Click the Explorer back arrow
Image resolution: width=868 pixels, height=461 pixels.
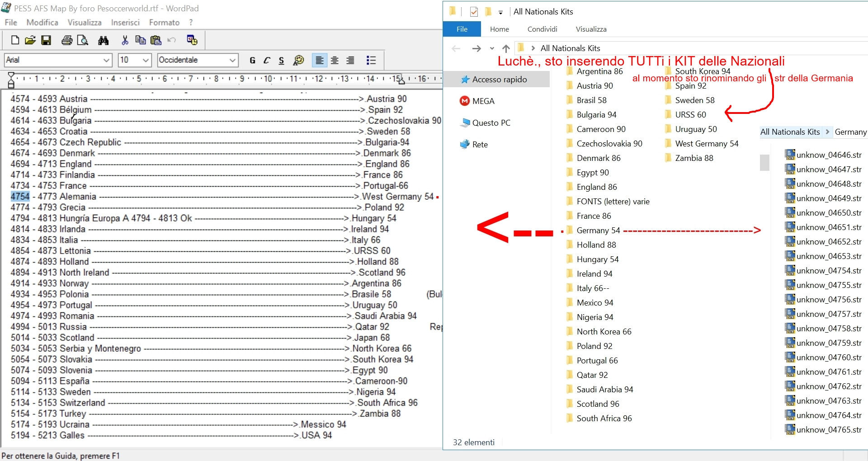tap(456, 48)
